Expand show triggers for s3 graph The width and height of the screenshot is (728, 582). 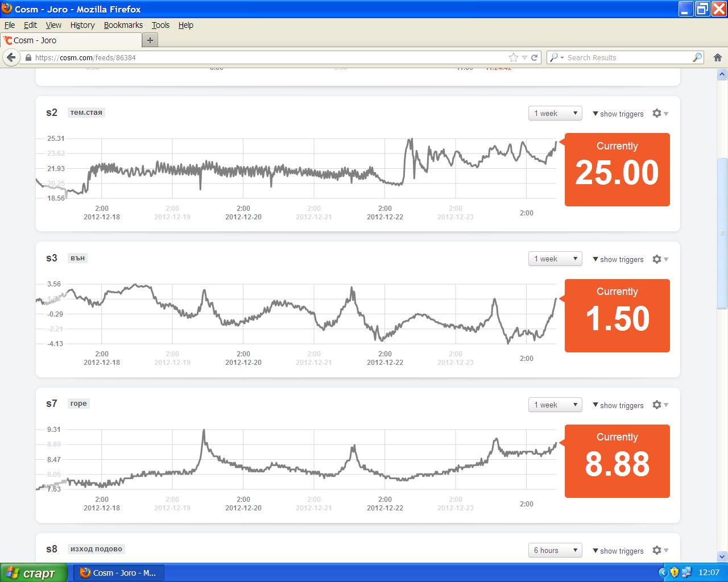(618, 259)
